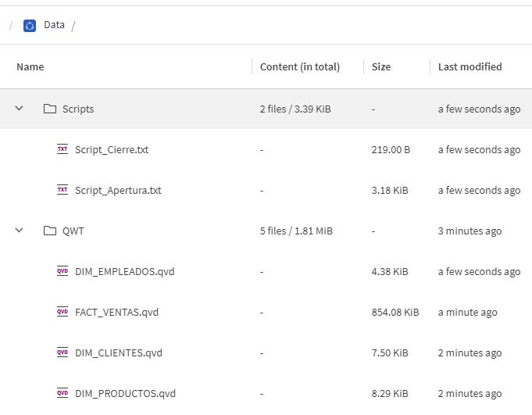Click the QVD icon of DIM_PRODUCTOS.qvd
The image size is (532, 415).
coord(62,393)
